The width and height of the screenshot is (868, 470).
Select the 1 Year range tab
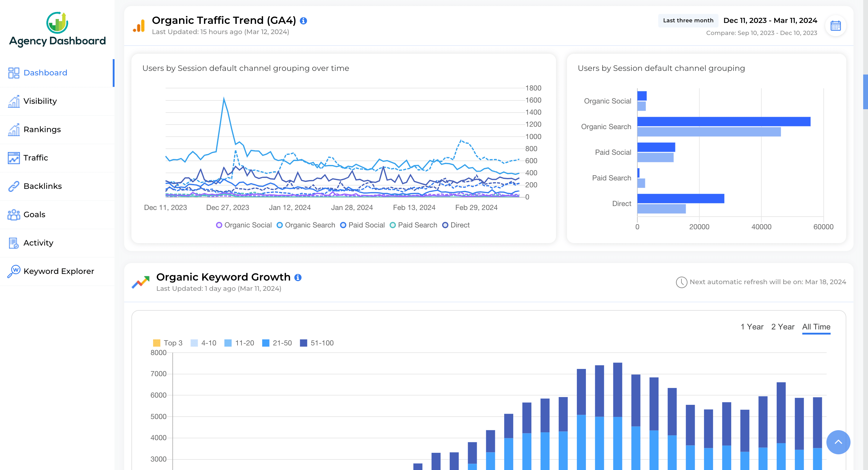[752, 327]
